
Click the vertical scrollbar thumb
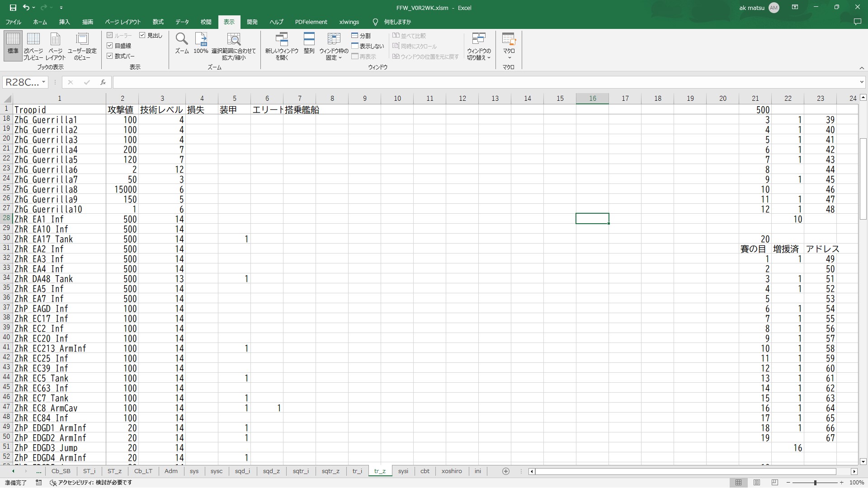(863, 179)
